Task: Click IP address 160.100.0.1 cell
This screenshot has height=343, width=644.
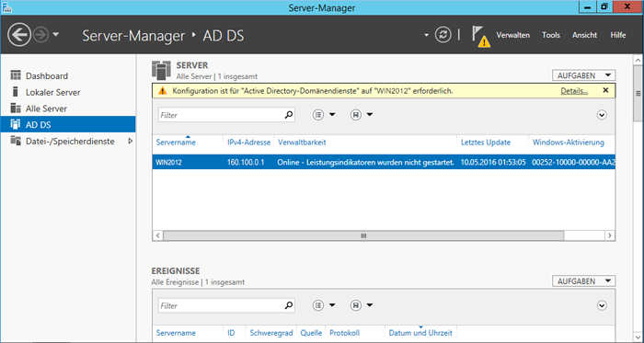Action: 246,163
